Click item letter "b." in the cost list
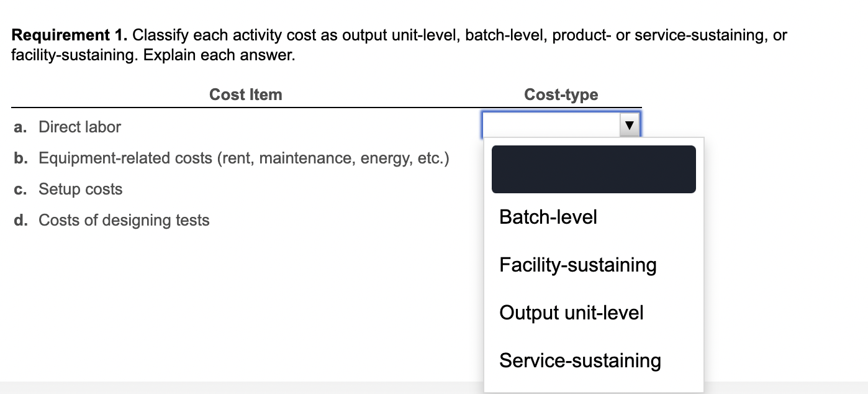 (19, 158)
